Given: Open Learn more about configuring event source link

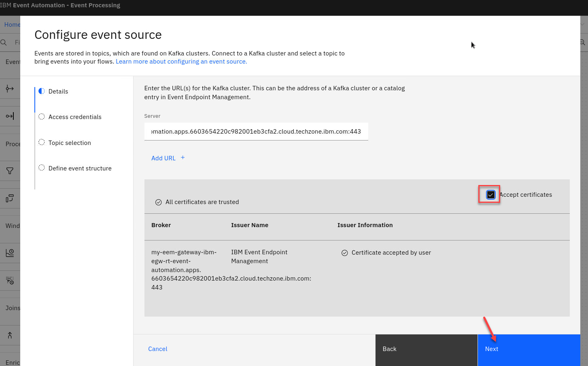Looking at the screenshot, I should tap(181, 62).
